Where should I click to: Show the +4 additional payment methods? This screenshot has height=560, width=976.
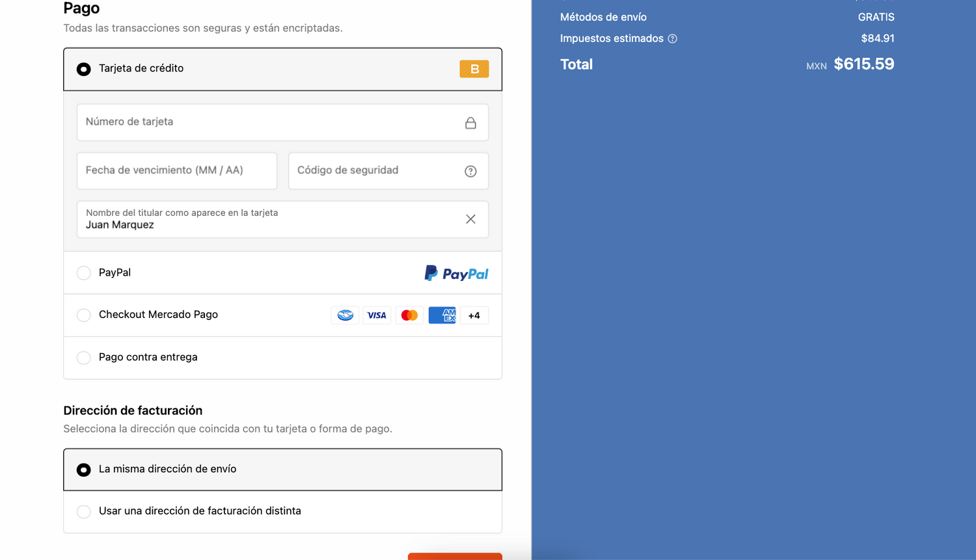pos(474,315)
